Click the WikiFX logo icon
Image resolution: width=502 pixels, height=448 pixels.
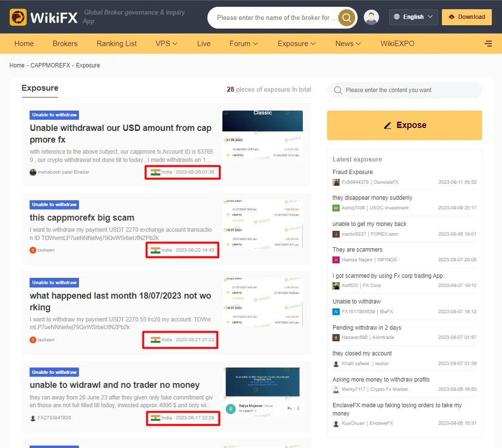click(18, 17)
